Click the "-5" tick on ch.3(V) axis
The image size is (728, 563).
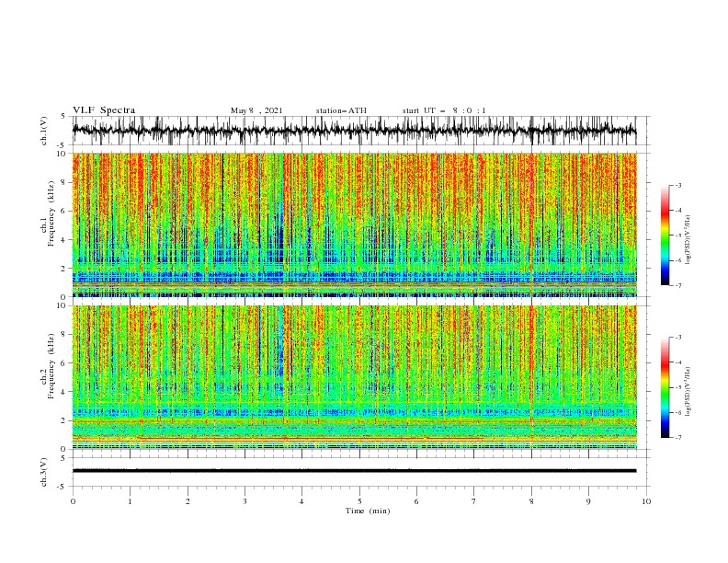point(62,487)
